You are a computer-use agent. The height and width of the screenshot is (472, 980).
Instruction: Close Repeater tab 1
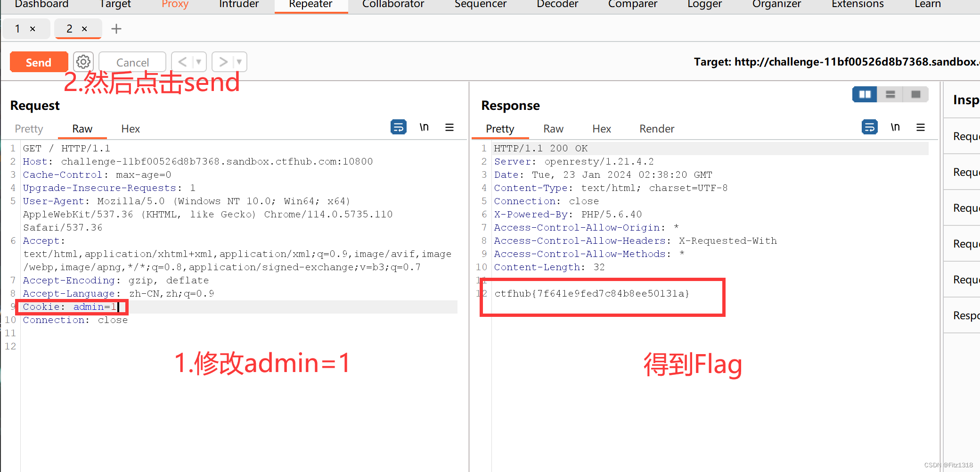pyautogui.click(x=33, y=29)
